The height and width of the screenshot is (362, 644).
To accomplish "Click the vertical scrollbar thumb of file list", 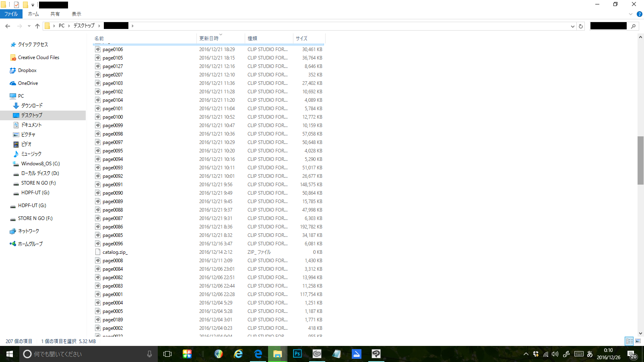I will pos(640,160).
